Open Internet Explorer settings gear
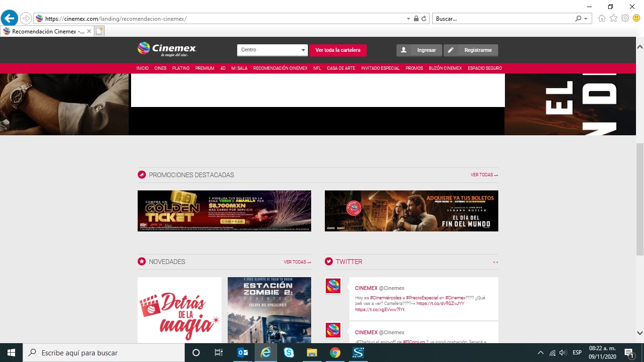 point(625,18)
